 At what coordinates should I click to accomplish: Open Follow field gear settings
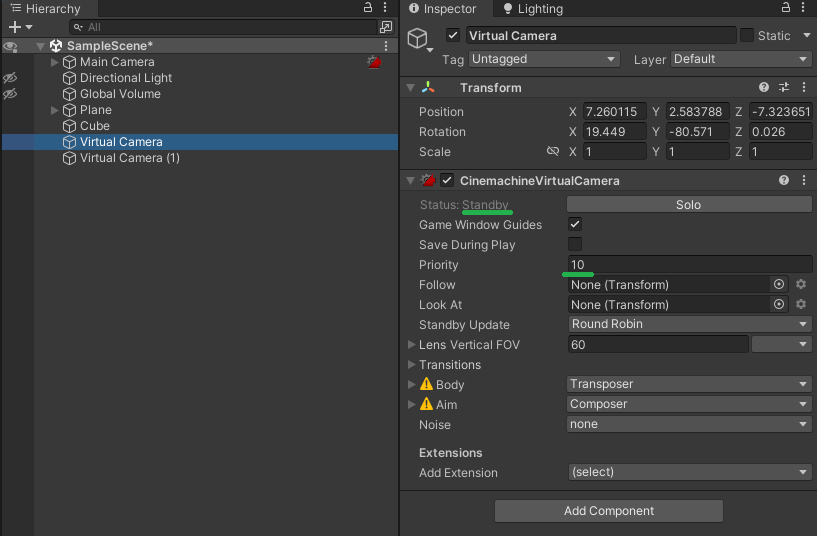pos(801,284)
